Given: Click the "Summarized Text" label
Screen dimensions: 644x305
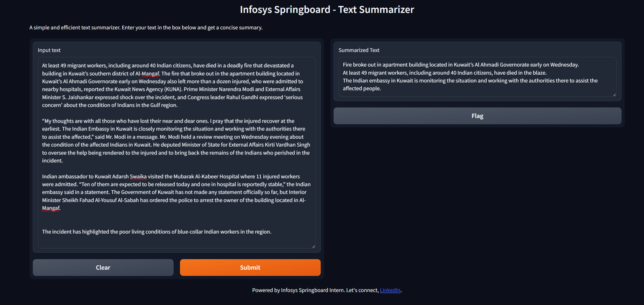Looking at the screenshot, I should (359, 50).
